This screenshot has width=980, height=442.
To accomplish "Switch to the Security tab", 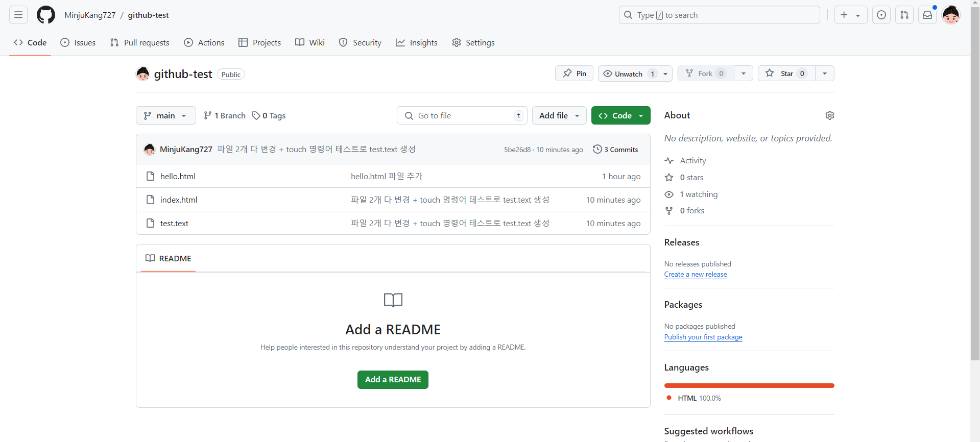I will [x=360, y=42].
